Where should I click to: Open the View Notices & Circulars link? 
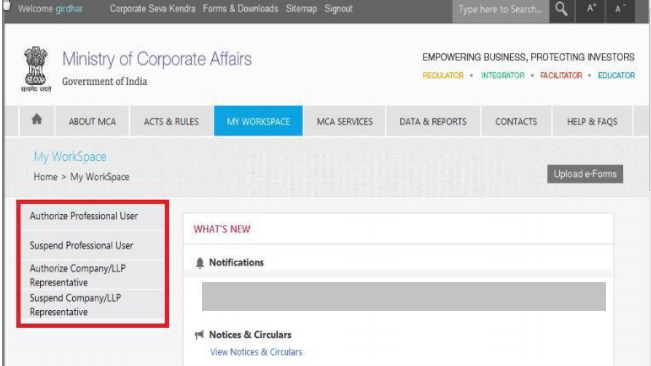pos(256,352)
